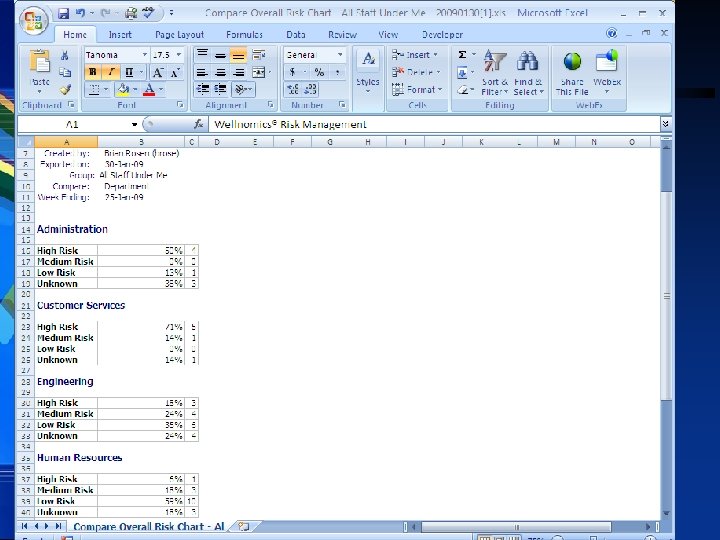Toggle Bold formatting

[93, 72]
